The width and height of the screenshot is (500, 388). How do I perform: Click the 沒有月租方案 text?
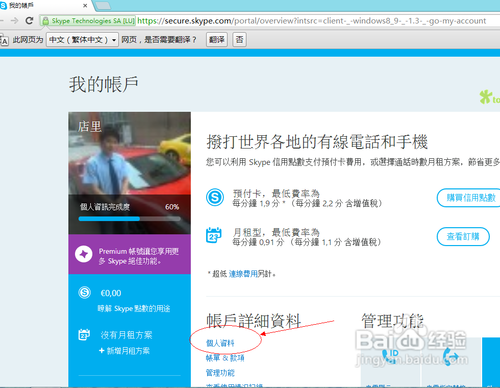click(127, 335)
